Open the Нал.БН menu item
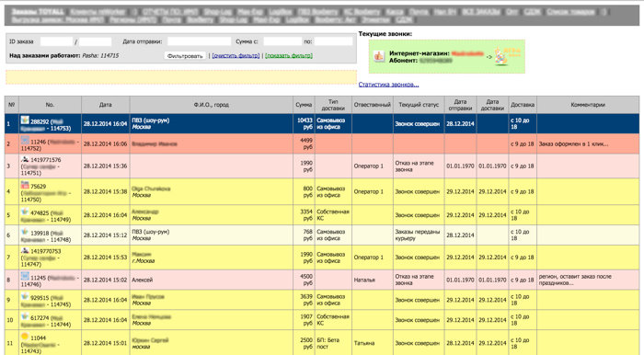Image resolution: width=644 pixels, height=355 pixels. pos(444,11)
